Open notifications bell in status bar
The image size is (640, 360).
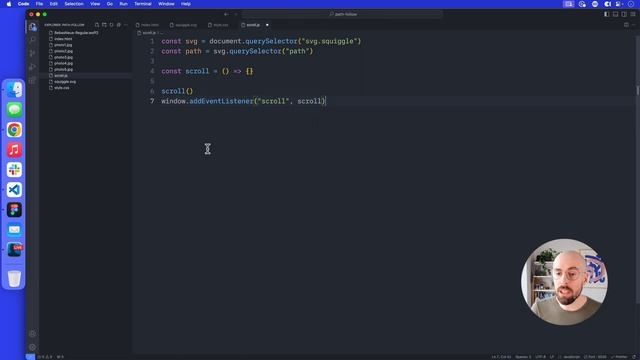[x=635, y=357]
